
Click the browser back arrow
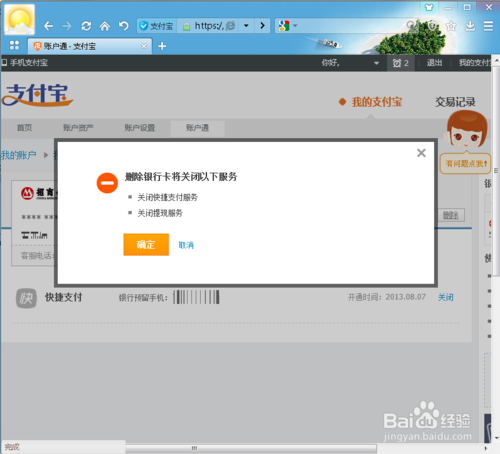coord(48,26)
